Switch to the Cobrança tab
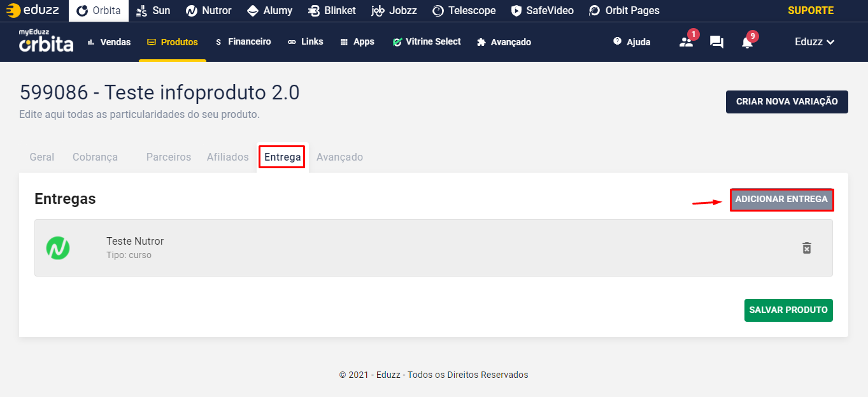868x397 pixels. 95,157
